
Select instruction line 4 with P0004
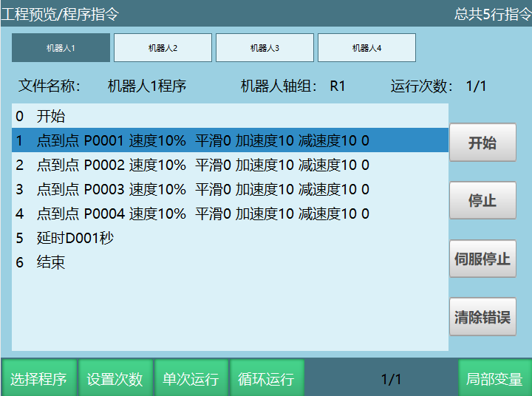[230, 214]
